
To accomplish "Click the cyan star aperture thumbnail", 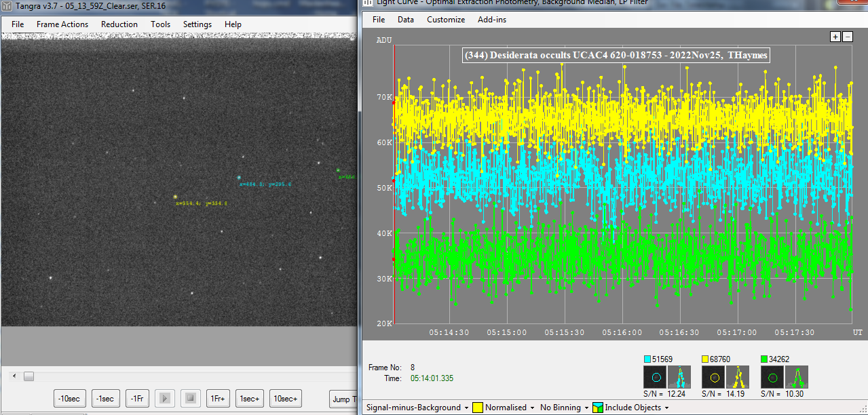I will click(x=655, y=376).
